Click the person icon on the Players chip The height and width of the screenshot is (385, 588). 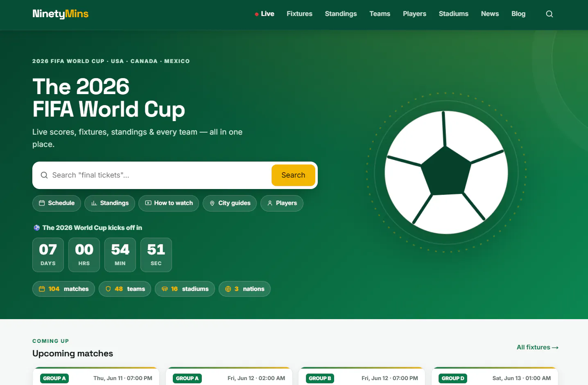coord(270,203)
